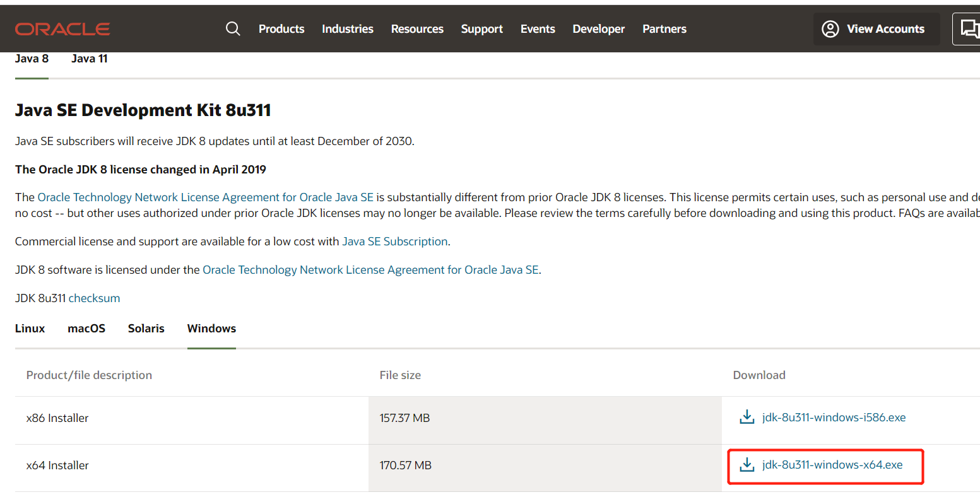The width and height of the screenshot is (980, 497).
Task: Select the Solaris tab
Action: coord(146,329)
